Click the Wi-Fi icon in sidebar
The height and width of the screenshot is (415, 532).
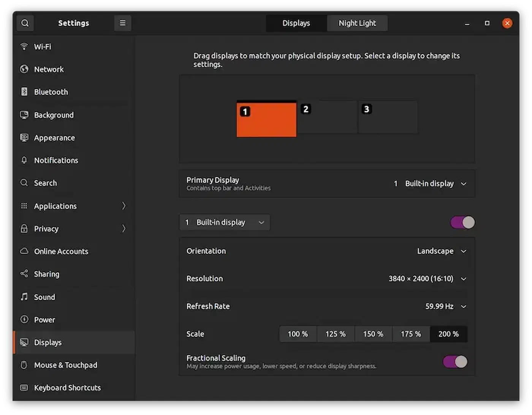[24, 46]
